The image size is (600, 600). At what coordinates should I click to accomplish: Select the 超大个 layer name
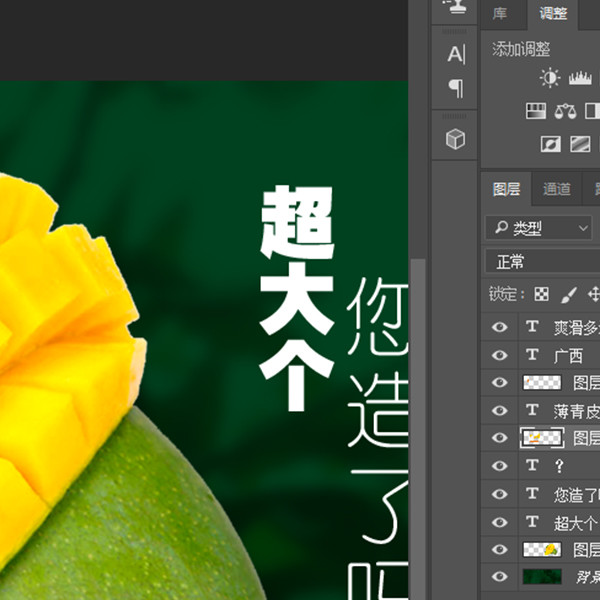click(x=575, y=523)
